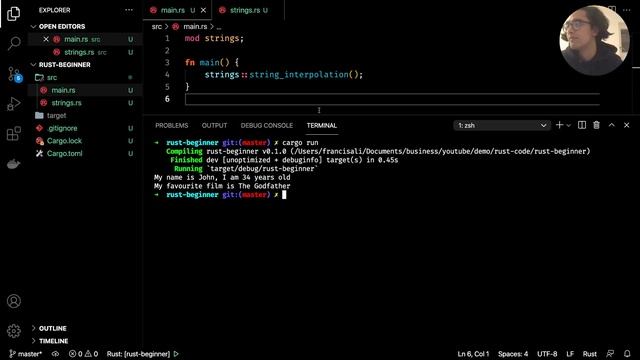Screen dimensions: 640x360
Task: Open the Search view in activity bar
Action: 14,43
